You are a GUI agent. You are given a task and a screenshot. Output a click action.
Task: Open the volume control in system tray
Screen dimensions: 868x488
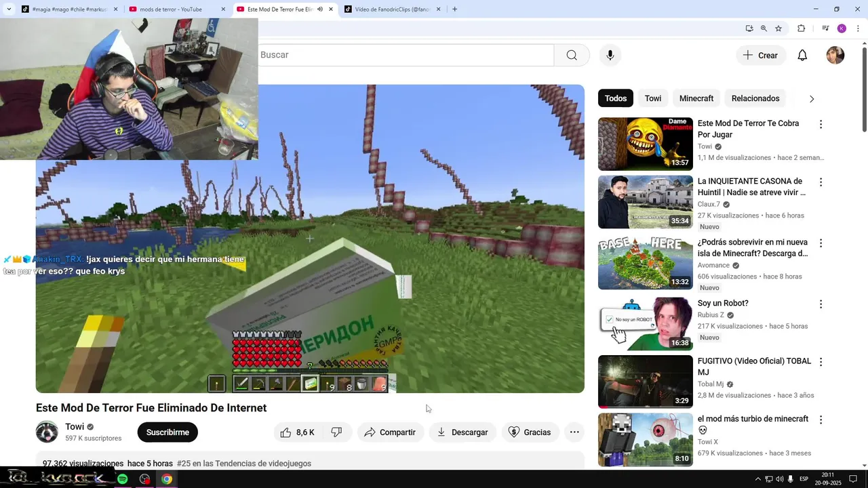[x=780, y=479]
